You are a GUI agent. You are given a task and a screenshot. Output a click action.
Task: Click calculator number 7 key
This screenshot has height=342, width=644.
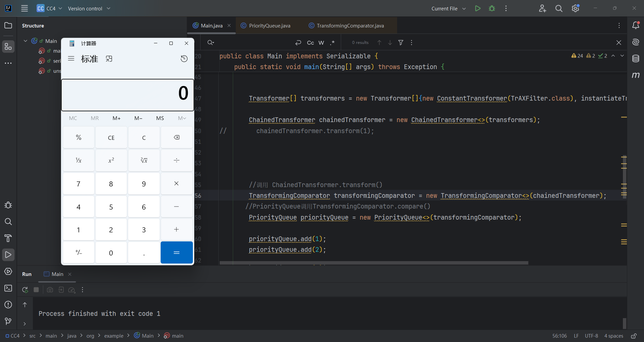pyautogui.click(x=78, y=184)
